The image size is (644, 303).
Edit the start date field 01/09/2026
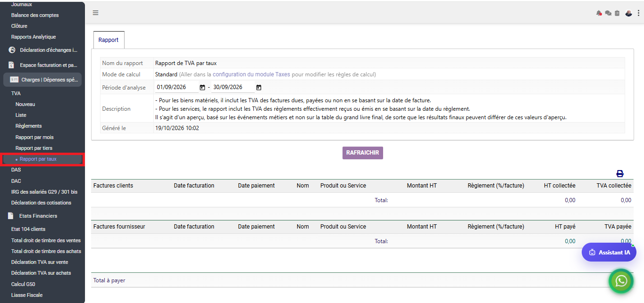click(x=176, y=87)
